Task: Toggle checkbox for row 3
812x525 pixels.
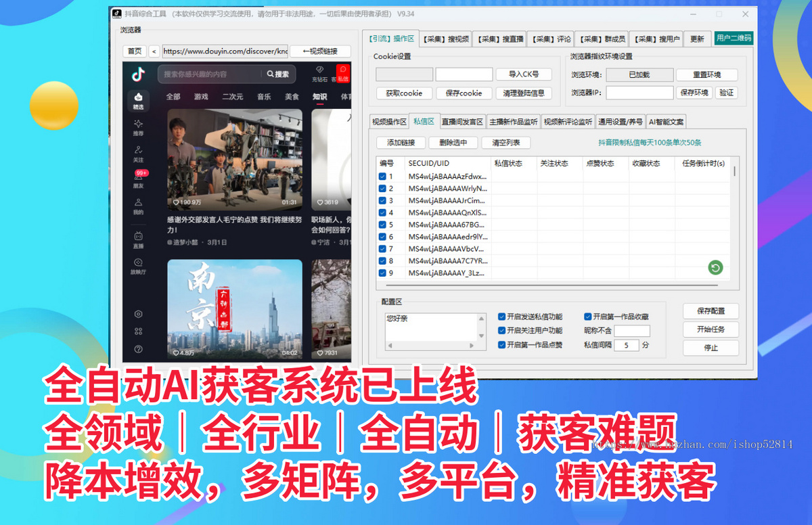Action: [x=382, y=201]
